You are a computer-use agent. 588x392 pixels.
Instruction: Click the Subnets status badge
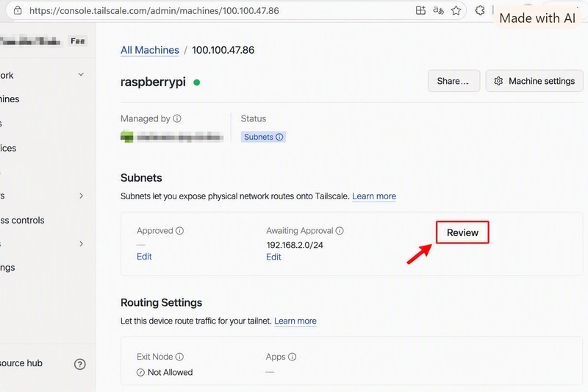point(263,137)
